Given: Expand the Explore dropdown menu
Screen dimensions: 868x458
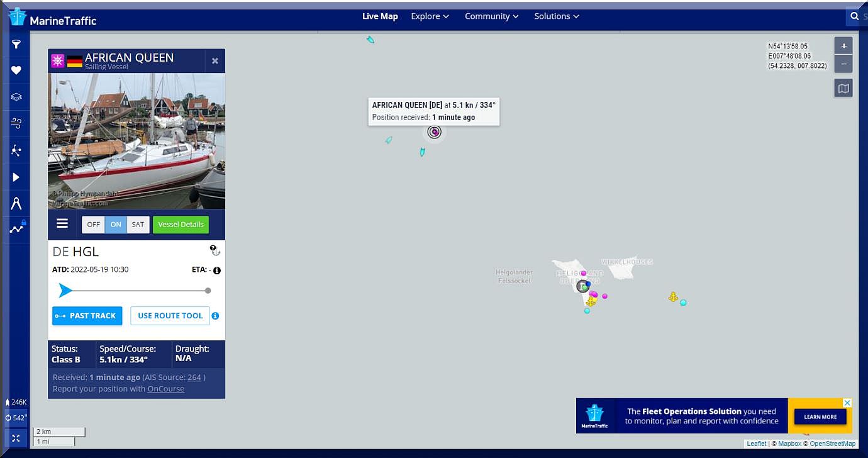Looking at the screenshot, I should pyautogui.click(x=430, y=16).
